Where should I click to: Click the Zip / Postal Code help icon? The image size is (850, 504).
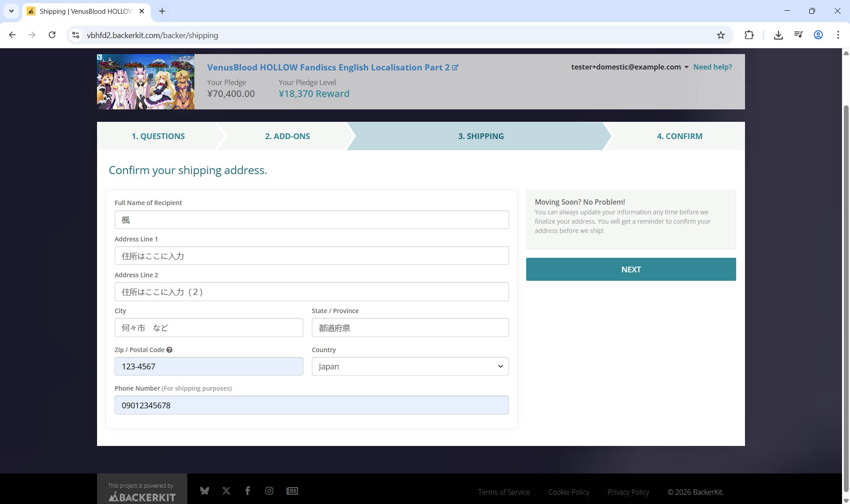169,350
